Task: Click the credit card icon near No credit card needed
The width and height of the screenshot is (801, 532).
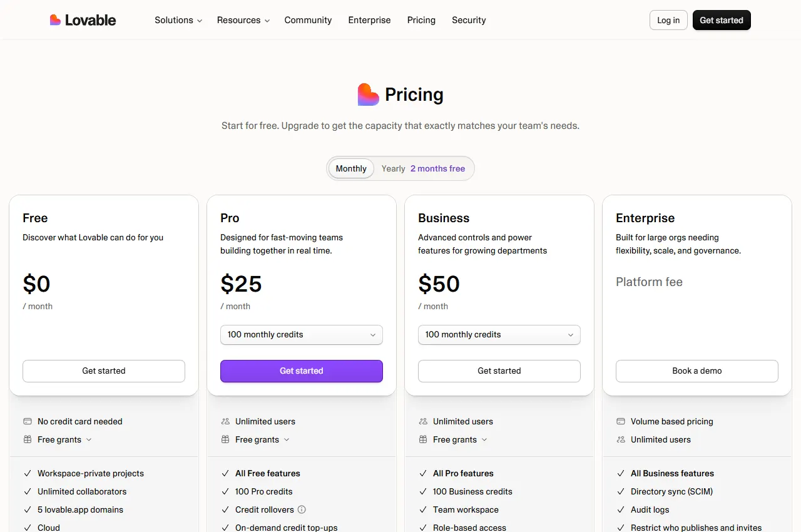Action: point(28,421)
